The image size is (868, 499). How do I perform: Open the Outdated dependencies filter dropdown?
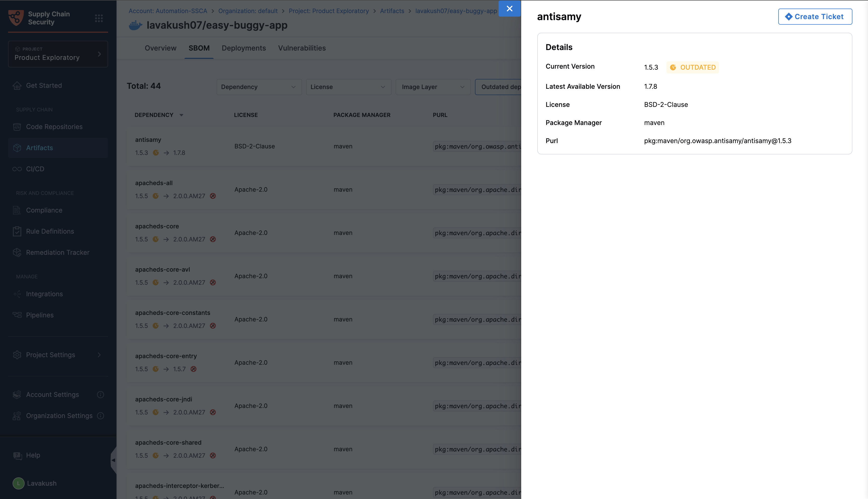(x=498, y=87)
